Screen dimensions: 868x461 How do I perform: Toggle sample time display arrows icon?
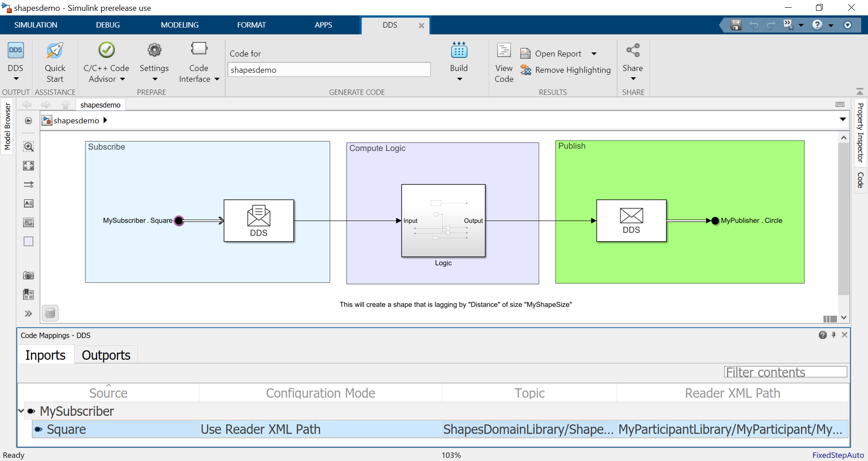28,184
